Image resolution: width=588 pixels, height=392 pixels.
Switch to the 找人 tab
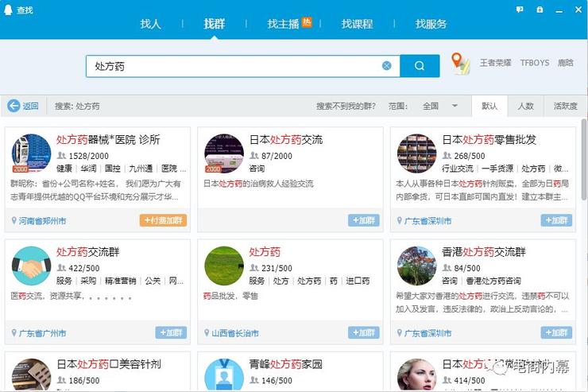click(x=151, y=24)
